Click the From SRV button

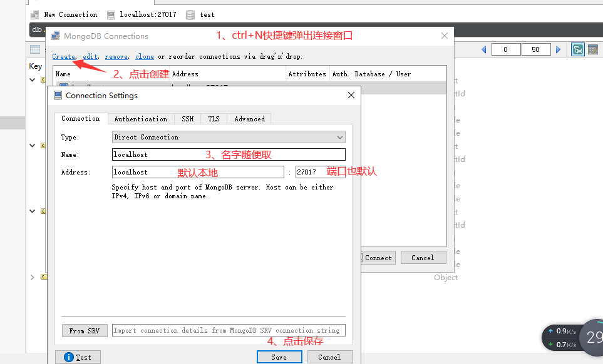coord(85,331)
